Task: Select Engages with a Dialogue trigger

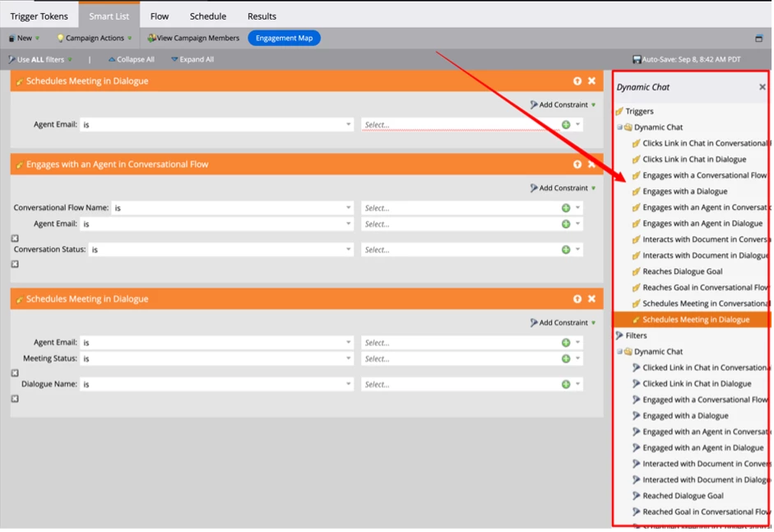Action: [684, 192]
